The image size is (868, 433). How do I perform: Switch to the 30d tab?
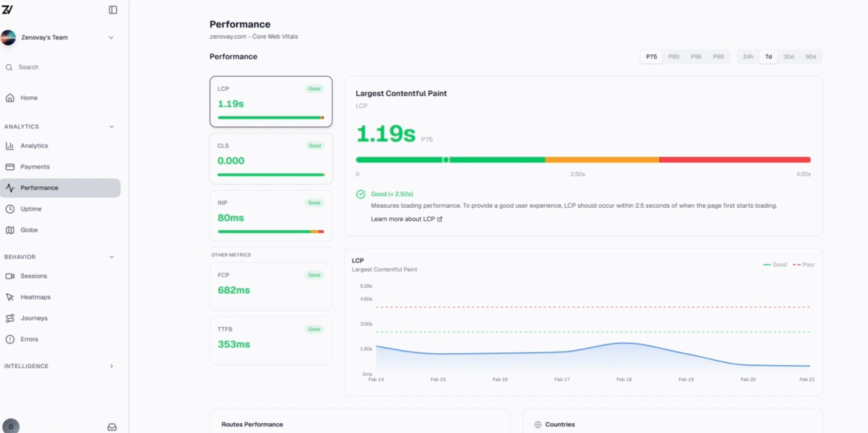[788, 57]
